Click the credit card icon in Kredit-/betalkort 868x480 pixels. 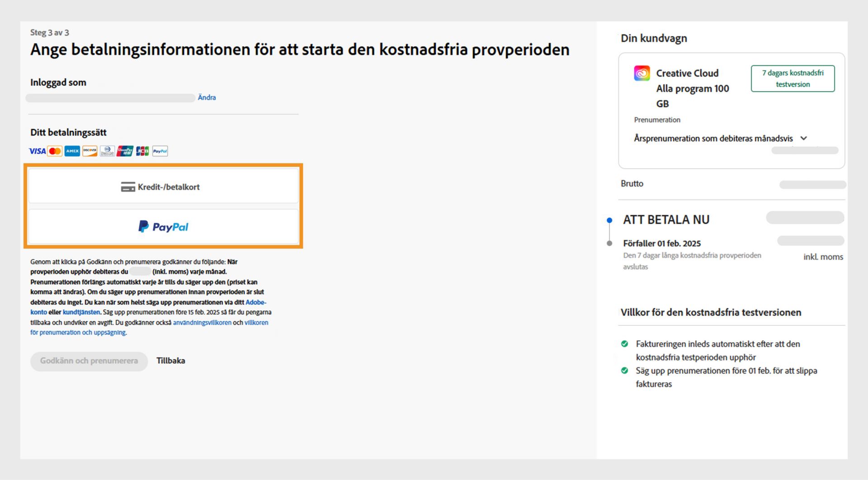[x=128, y=187]
